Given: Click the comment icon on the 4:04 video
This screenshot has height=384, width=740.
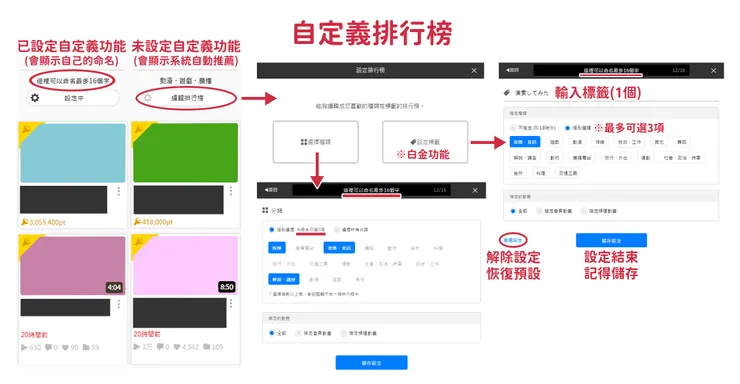Looking at the screenshot, I should pos(48,347).
